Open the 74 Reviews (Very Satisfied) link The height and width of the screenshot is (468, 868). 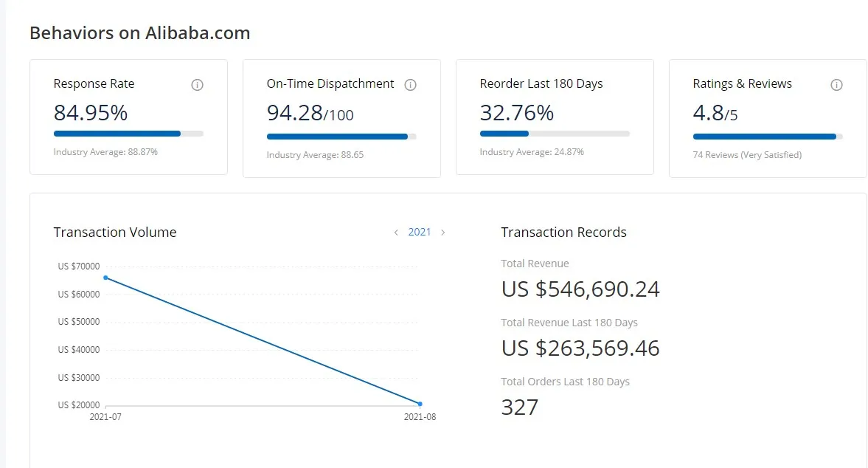point(747,155)
